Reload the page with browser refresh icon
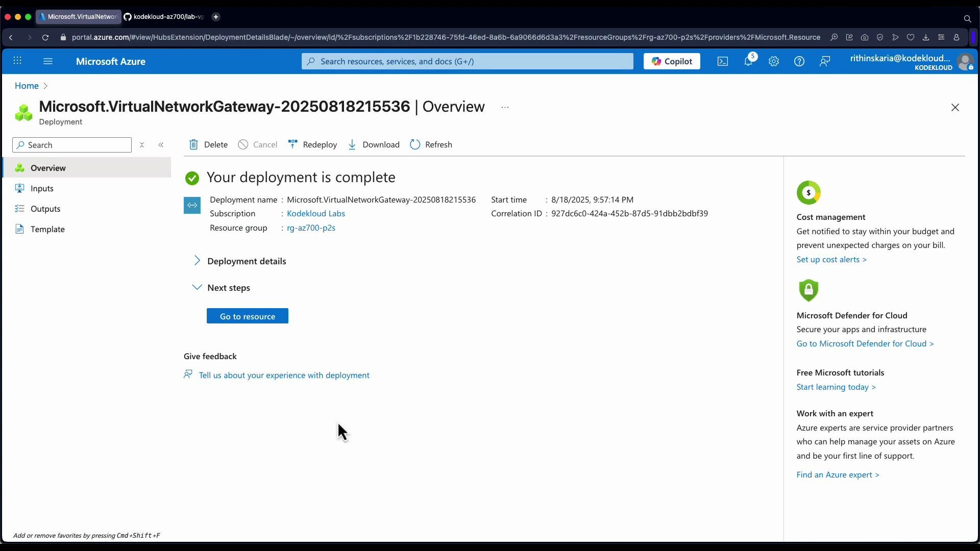The height and width of the screenshot is (551, 980). 45,37
